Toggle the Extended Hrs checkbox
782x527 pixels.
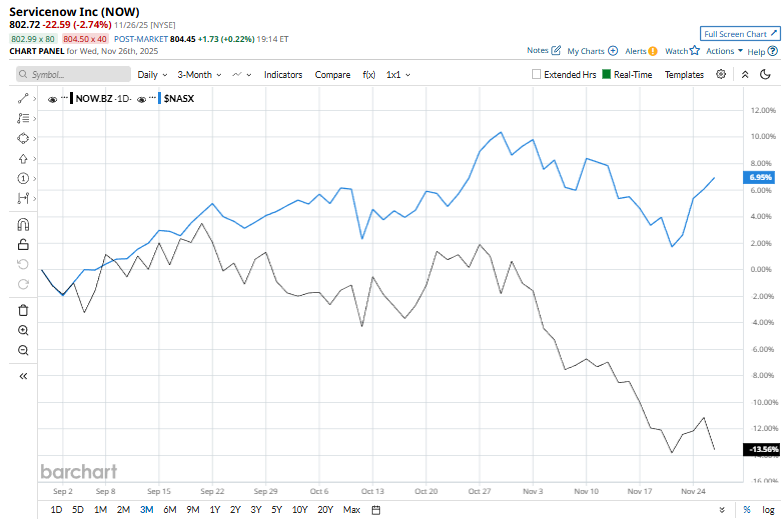[536, 74]
